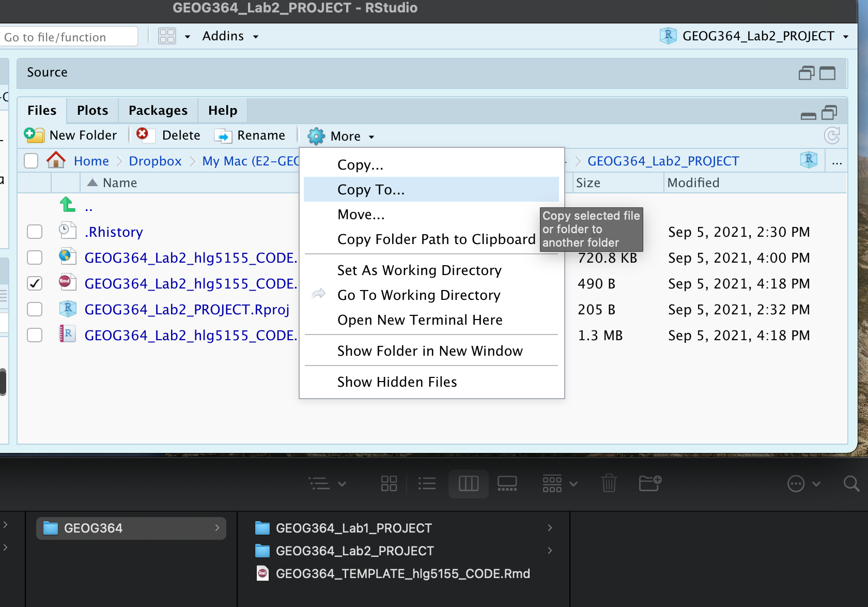This screenshot has height=607, width=868.
Task: Check the .Rhistory file checkbox
Action: click(x=35, y=232)
